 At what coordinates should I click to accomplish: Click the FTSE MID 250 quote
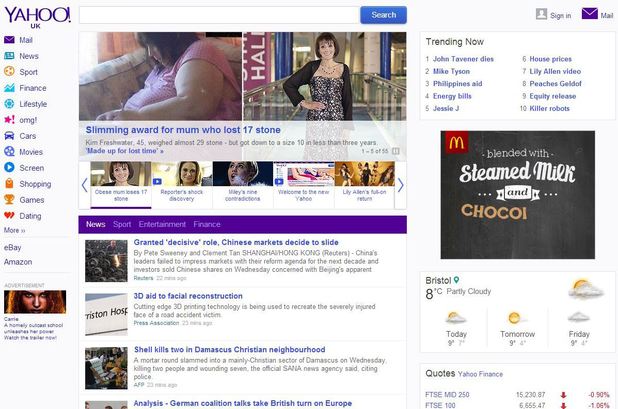(447, 395)
